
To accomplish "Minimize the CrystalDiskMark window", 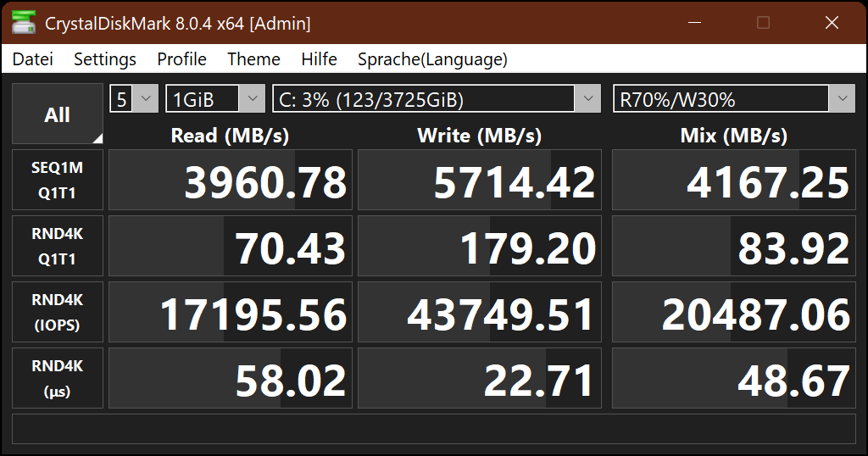I will [695, 23].
